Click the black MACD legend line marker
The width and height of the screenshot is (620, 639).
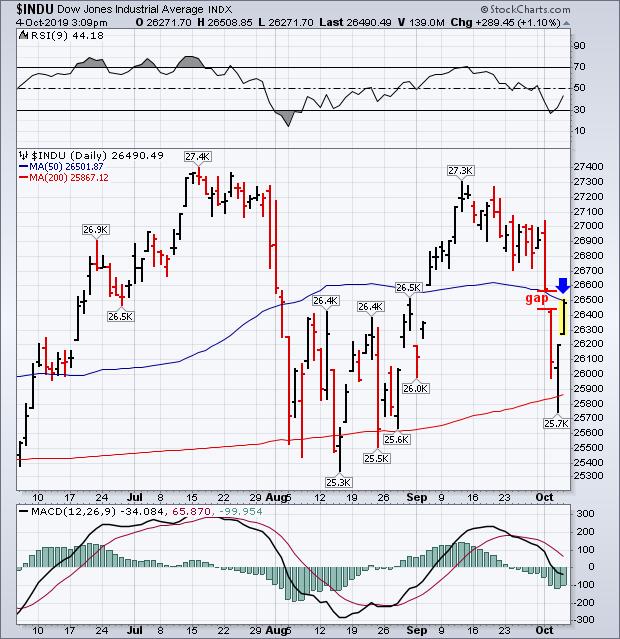pyautogui.click(x=24, y=511)
